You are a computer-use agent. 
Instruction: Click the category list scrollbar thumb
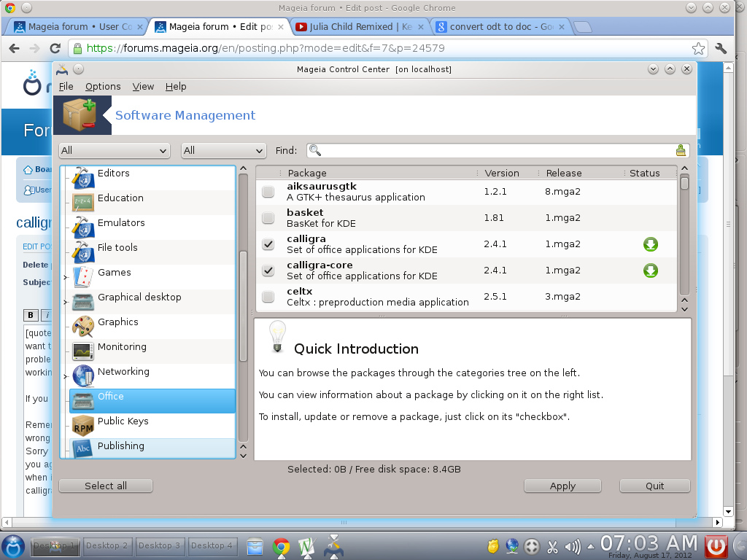(x=243, y=306)
